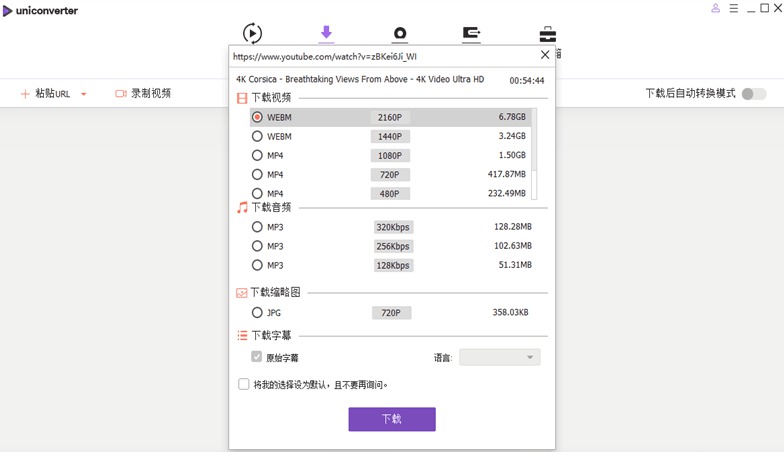The width and height of the screenshot is (784, 452).
Task: Click the 4K Corsica video title
Action: tap(360, 79)
